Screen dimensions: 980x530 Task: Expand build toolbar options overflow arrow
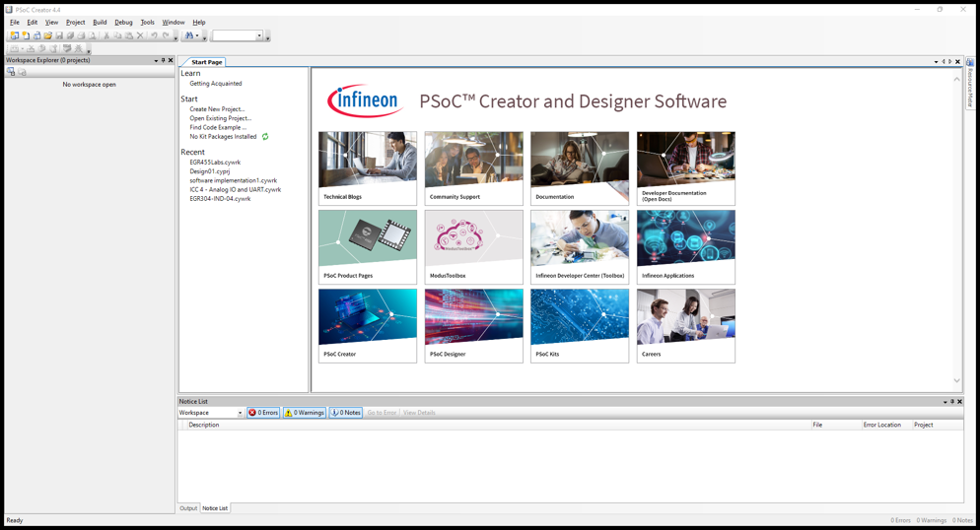click(x=89, y=50)
